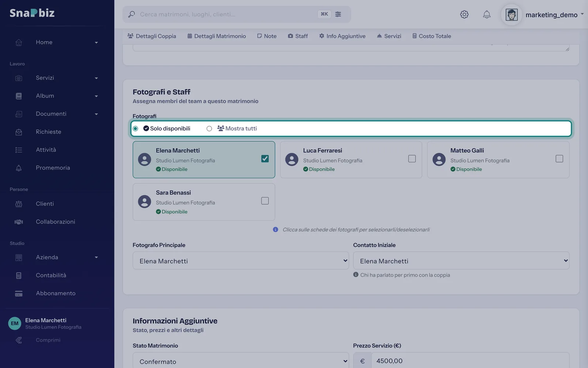This screenshot has width=588, height=368.
Task: Open search filter options icon
Action: (338, 14)
